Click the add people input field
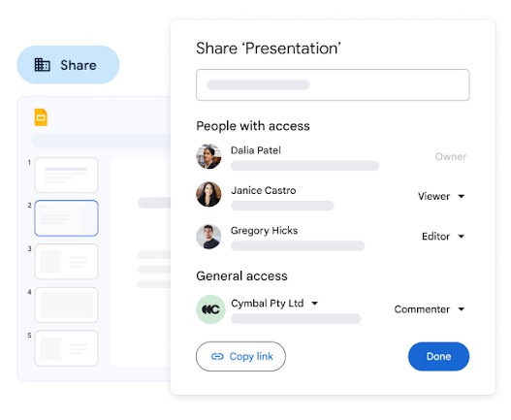511x420 pixels. [x=333, y=84]
